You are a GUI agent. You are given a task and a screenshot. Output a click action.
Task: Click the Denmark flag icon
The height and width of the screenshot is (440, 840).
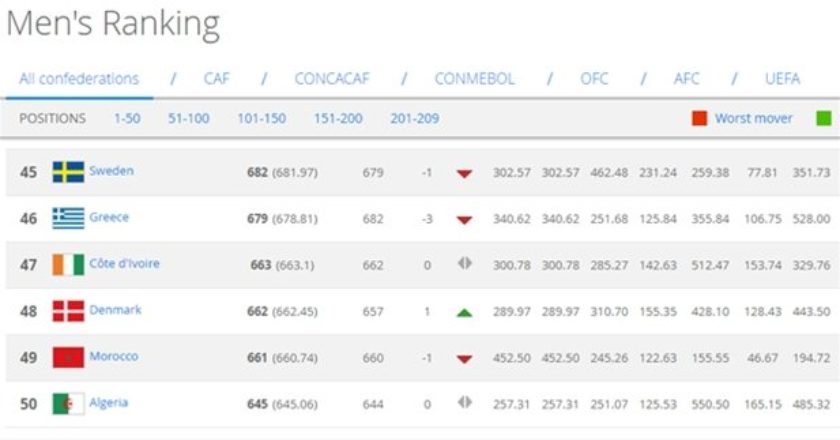point(68,311)
